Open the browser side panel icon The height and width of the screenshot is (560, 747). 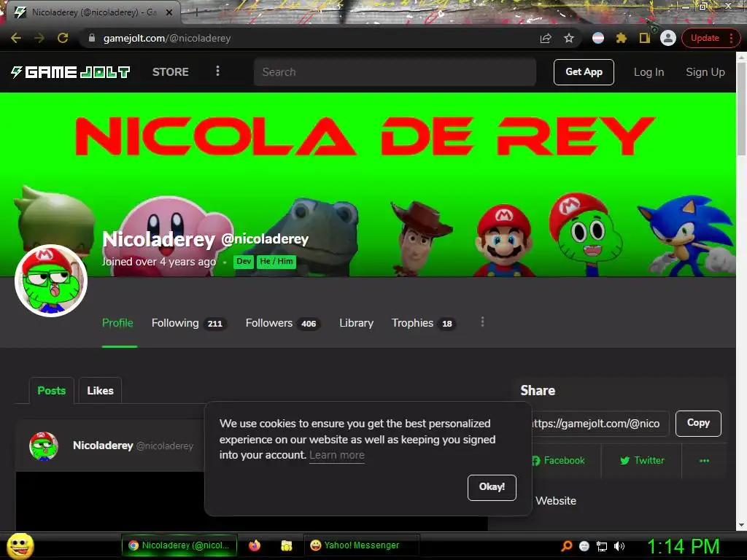pyautogui.click(x=645, y=38)
